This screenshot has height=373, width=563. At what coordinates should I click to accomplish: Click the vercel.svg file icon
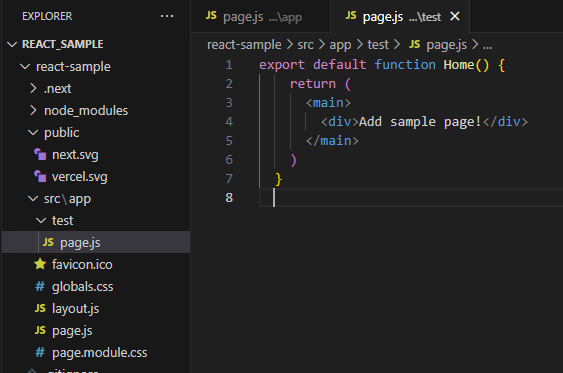click(40, 177)
